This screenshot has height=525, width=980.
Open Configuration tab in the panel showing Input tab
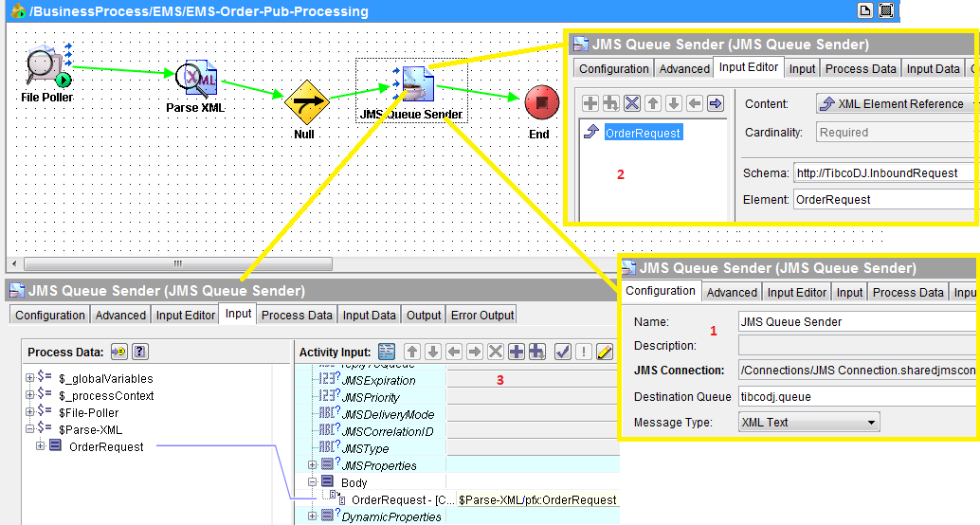(50, 315)
